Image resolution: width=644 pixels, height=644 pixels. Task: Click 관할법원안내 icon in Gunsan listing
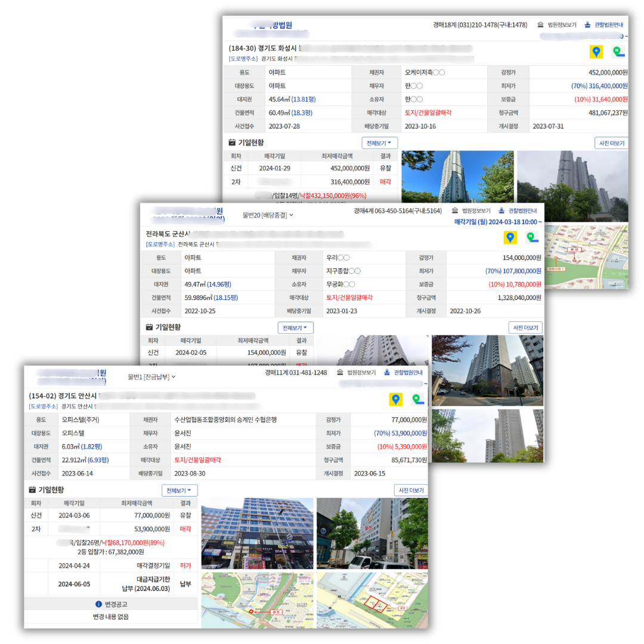point(501,210)
